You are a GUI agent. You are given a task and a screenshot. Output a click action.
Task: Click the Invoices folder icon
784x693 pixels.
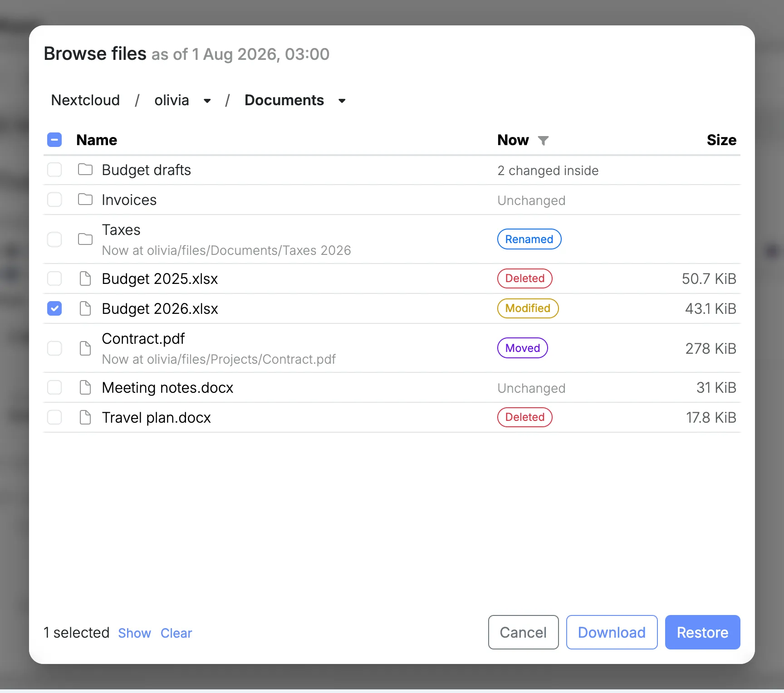(85, 200)
